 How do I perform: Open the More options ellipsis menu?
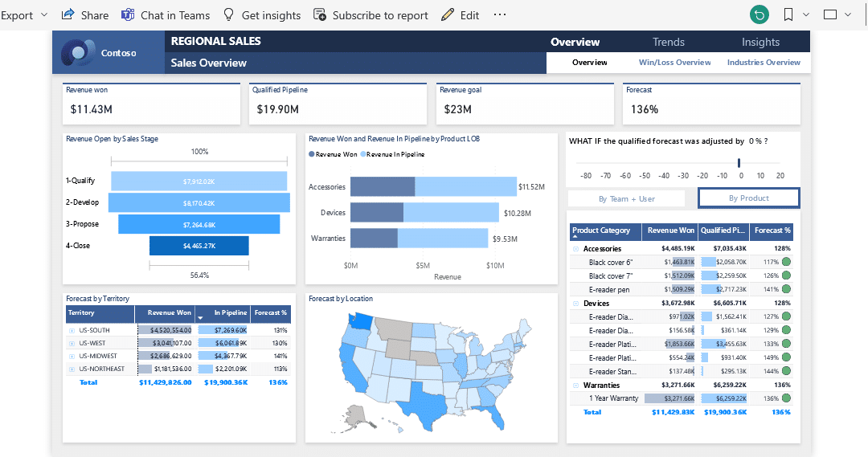500,15
